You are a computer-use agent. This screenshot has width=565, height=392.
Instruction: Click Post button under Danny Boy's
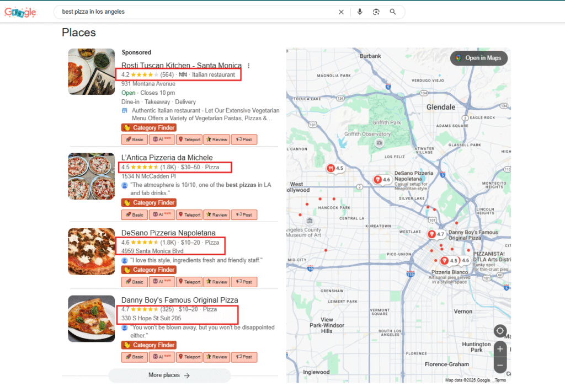[244, 357]
